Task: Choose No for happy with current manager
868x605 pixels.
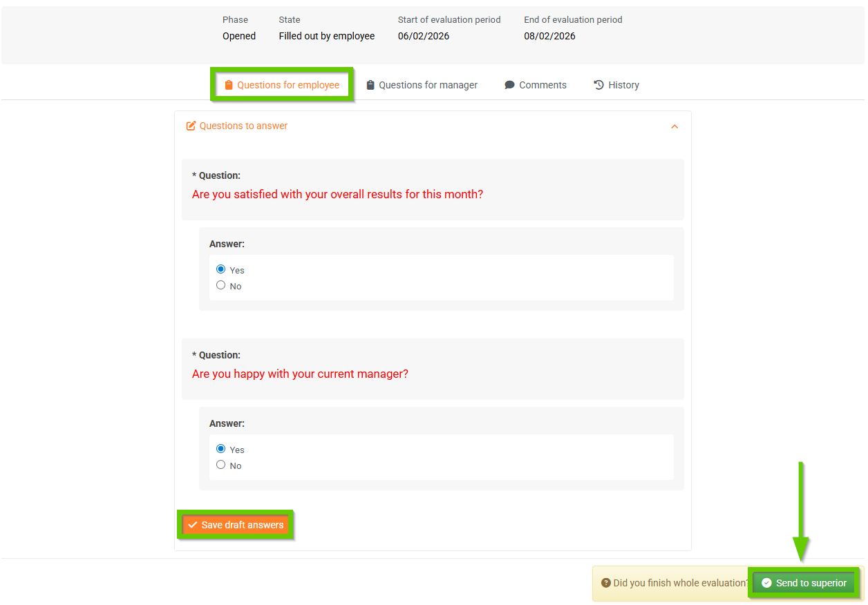Action: pyautogui.click(x=221, y=465)
